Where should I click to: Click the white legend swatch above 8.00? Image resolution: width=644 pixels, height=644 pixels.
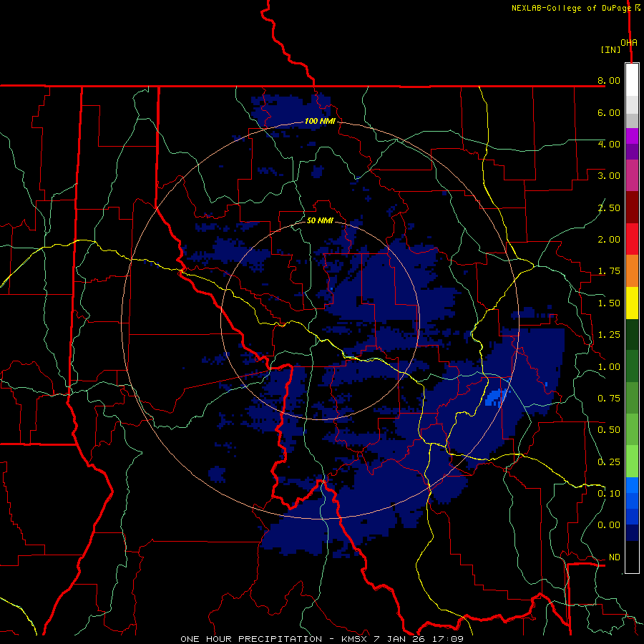632,79
